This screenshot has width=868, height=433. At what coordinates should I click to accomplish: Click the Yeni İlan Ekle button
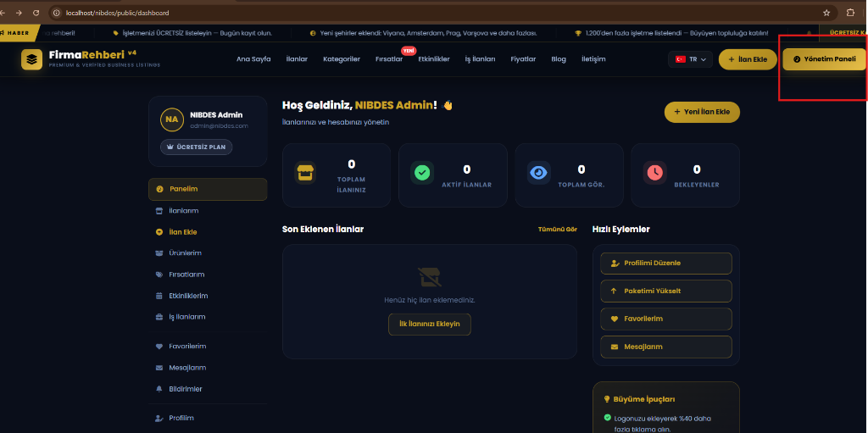(x=702, y=112)
